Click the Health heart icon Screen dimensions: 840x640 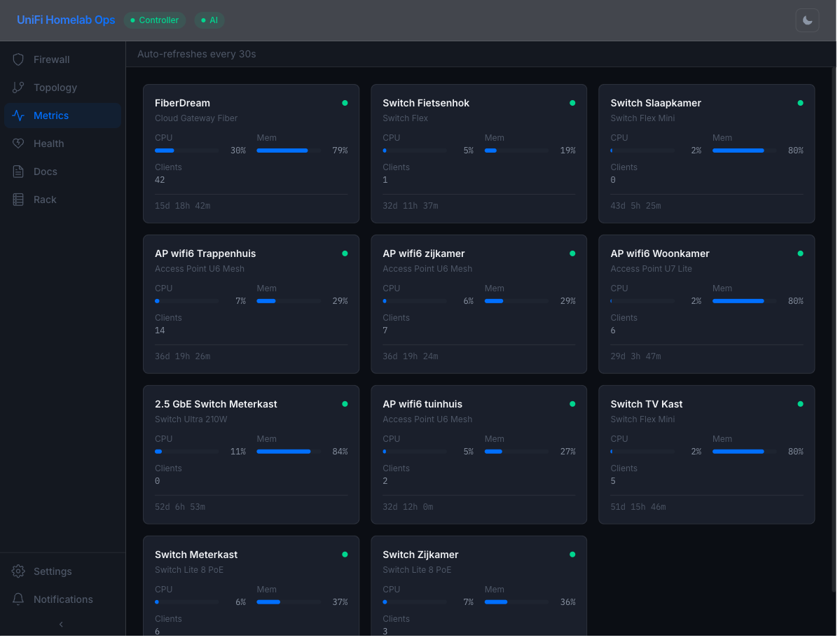coord(18,144)
